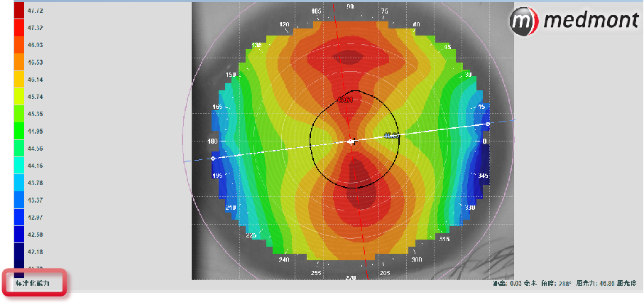Click the 288° angle readout in status bar
This screenshot has height=305, width=644.
click(565, 283)
